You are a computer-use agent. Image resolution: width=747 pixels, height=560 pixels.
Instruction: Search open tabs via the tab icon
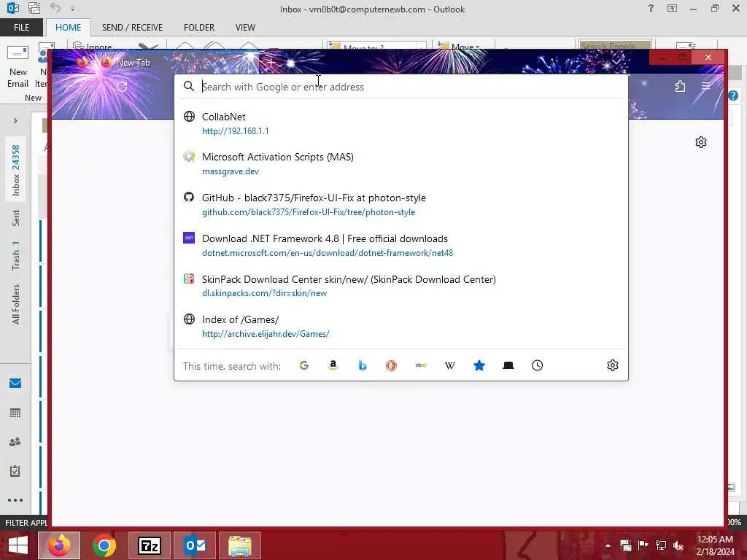(x=508, y=365)
